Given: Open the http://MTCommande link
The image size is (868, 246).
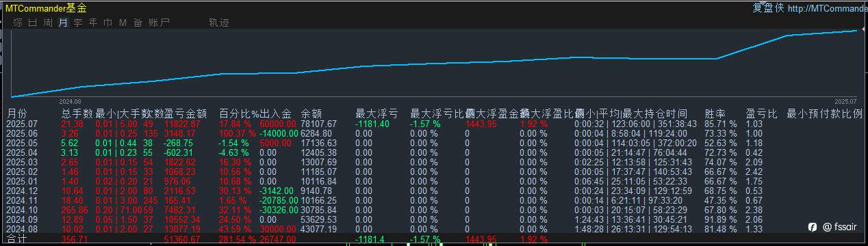Looking at the screenshot, I should click(x=827, y=8).
